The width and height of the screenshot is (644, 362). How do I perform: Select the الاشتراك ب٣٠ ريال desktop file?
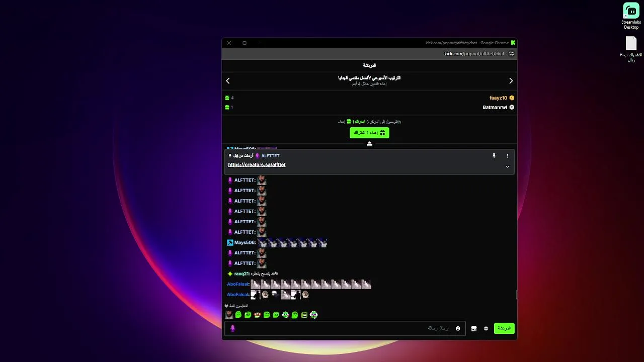[x=631, y=49]
